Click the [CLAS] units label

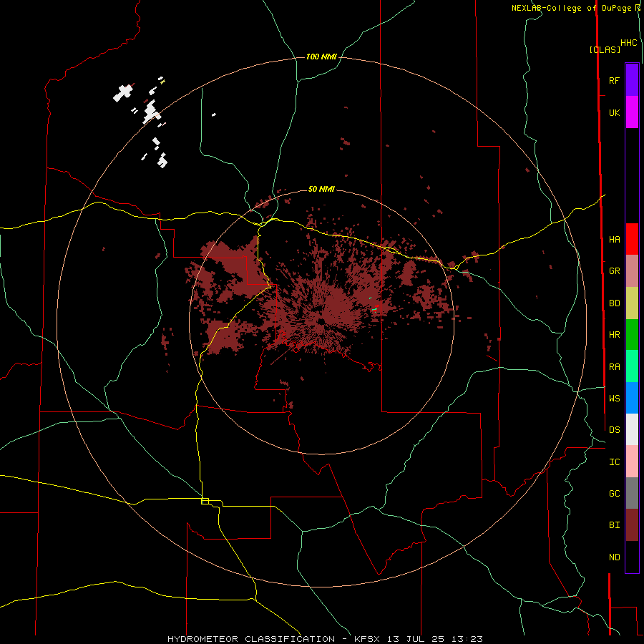coord(605,49)
